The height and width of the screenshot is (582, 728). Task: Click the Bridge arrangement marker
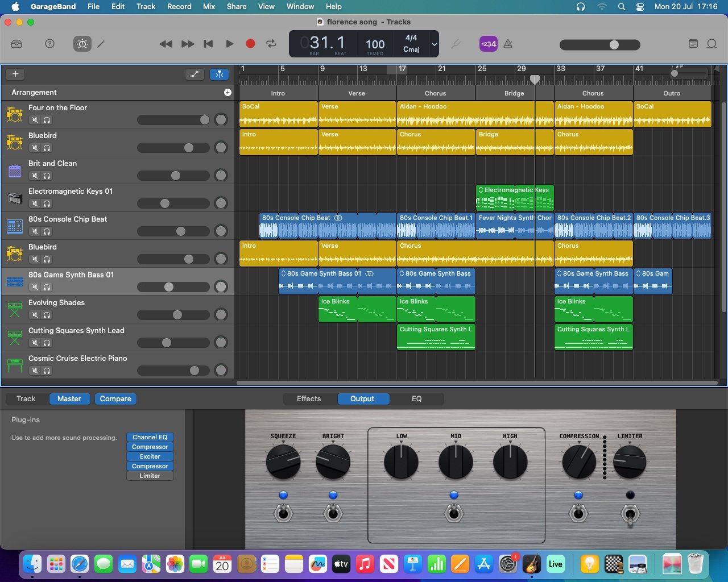514,93
